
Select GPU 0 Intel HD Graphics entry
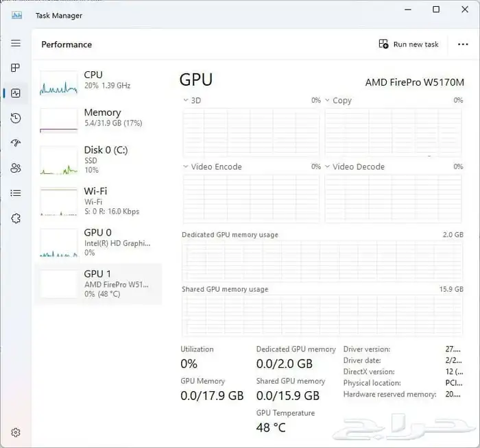coord(98,242)
